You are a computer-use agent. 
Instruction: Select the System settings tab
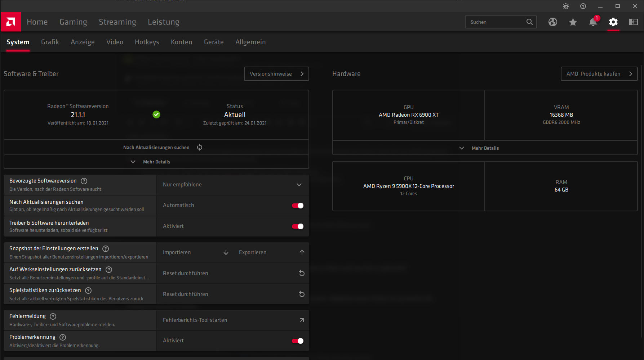18,42
